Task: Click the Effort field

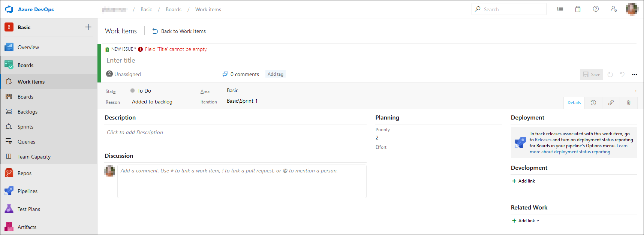Action: 381,147
